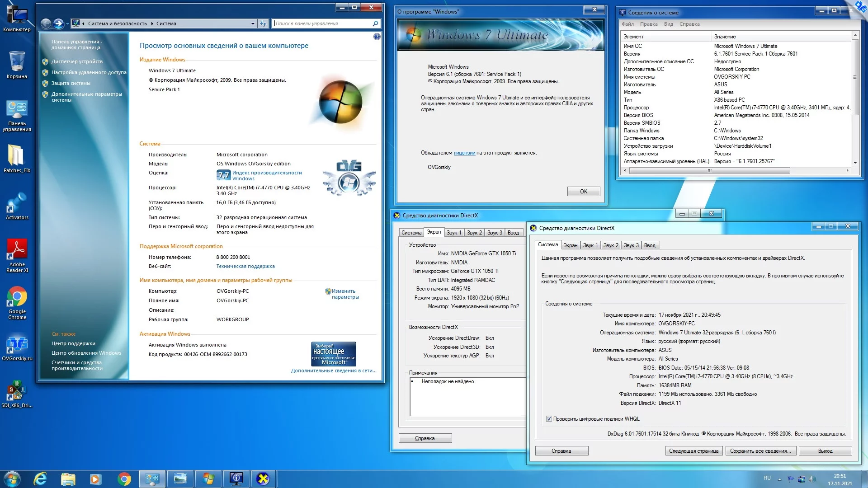Switch to the Звук 1 tab in DirectX
The width and height of the screenshot is (868, 488).
(x=590, y=245)
